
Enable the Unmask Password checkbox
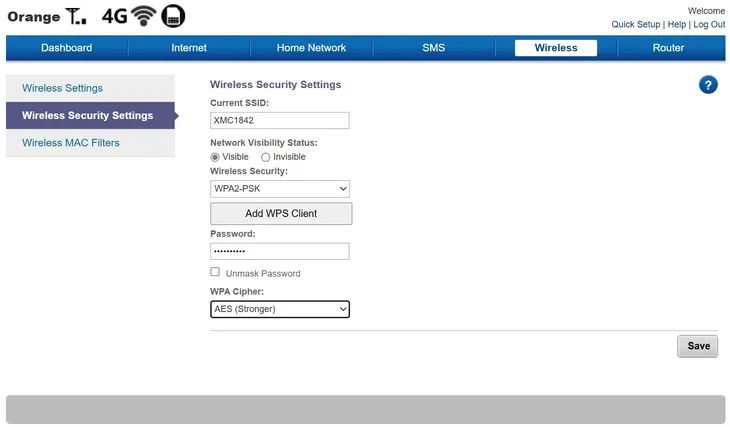pyautogui.click(x=215, y=272)
